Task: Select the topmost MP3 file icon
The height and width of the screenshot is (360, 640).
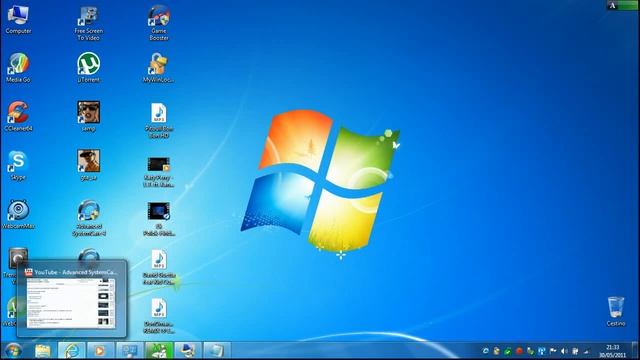Action: click(x=159, y=120)
